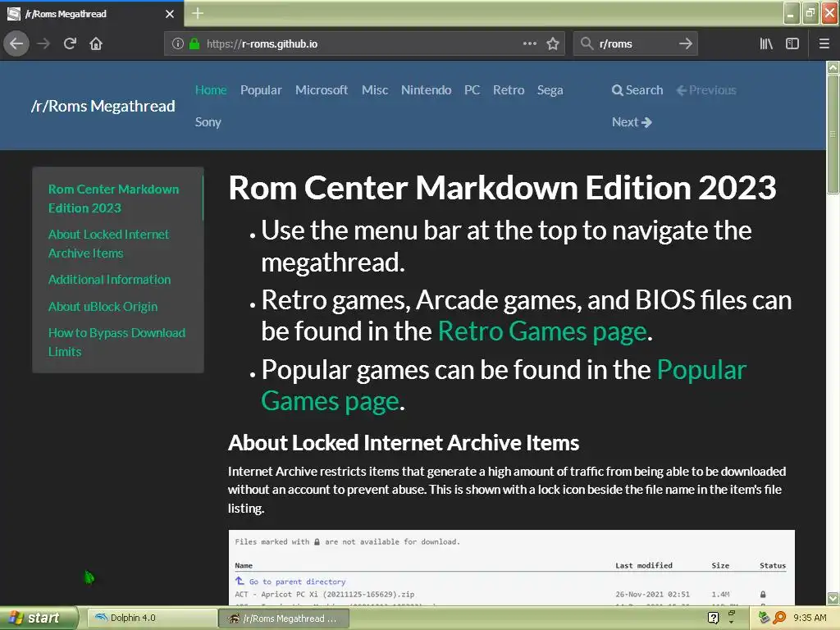Viewport: 840px width, 630px height.
Task: Click the orange magnifier tray icon
Action: pos(779,618)
